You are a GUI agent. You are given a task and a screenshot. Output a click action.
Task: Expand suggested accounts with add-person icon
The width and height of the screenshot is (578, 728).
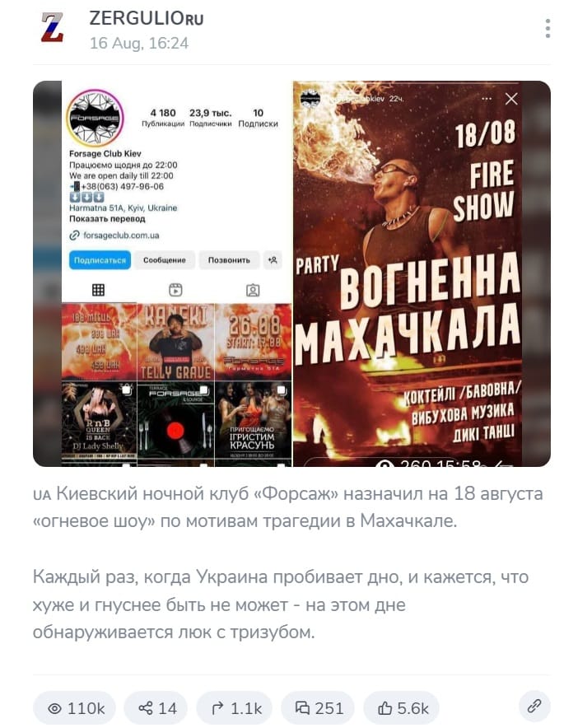point(273,260)
